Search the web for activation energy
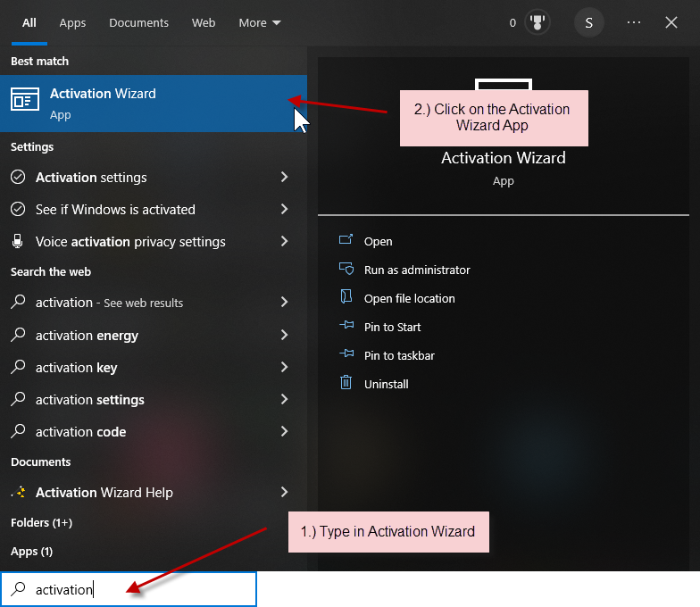The height and width of the screenshot is (607, 700). 87,336
